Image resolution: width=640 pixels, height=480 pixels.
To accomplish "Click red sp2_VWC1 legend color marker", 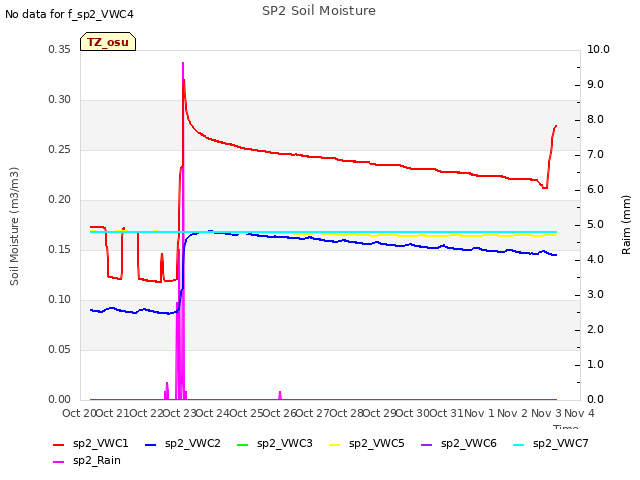I will tap(59, 444).
